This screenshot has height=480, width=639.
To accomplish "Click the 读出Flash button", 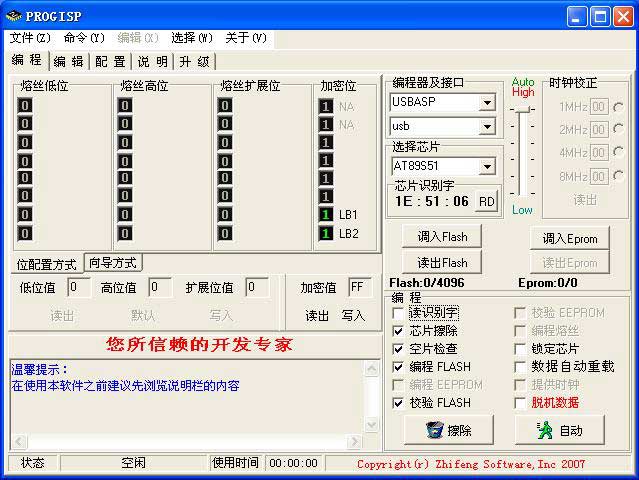I will coord(442,262).
